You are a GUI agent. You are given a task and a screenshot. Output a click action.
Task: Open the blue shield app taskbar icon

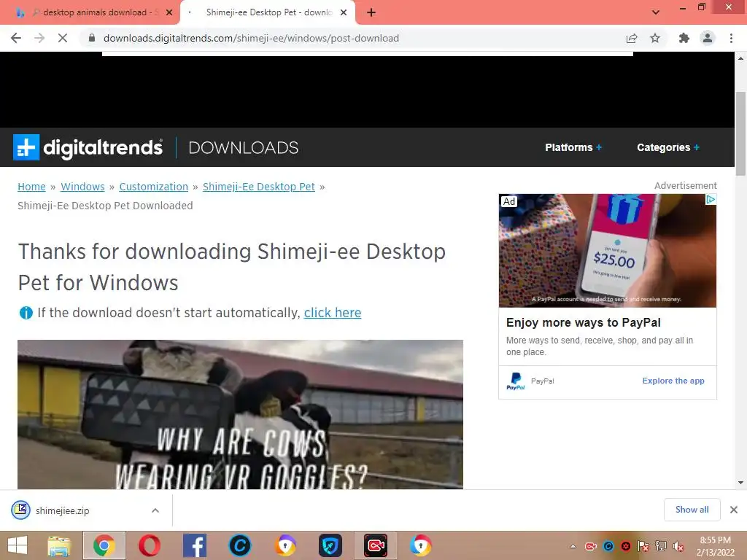tap(330, 545)
